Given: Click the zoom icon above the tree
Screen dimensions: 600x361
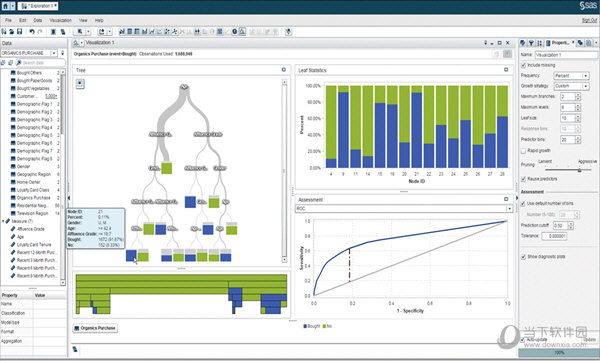Looking at the screenshot, I should click(80, 83).
